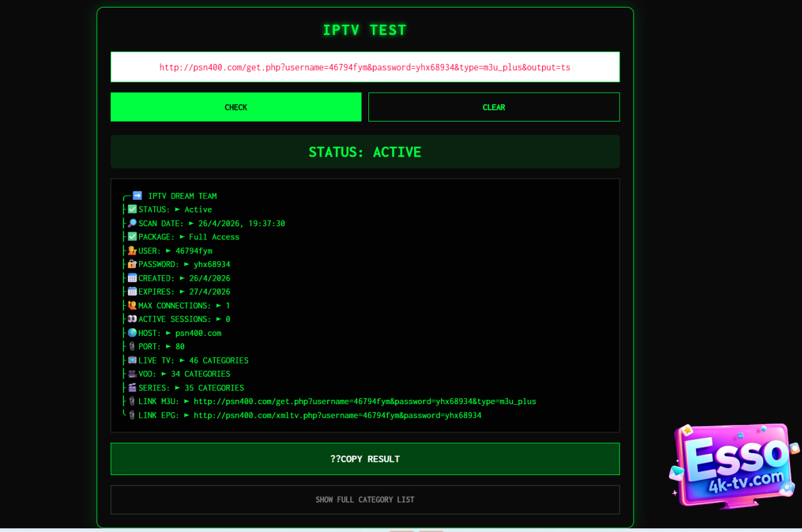Click the LINK M3U URL text
This screenshot has height=532, width=802.
[365, 401]
